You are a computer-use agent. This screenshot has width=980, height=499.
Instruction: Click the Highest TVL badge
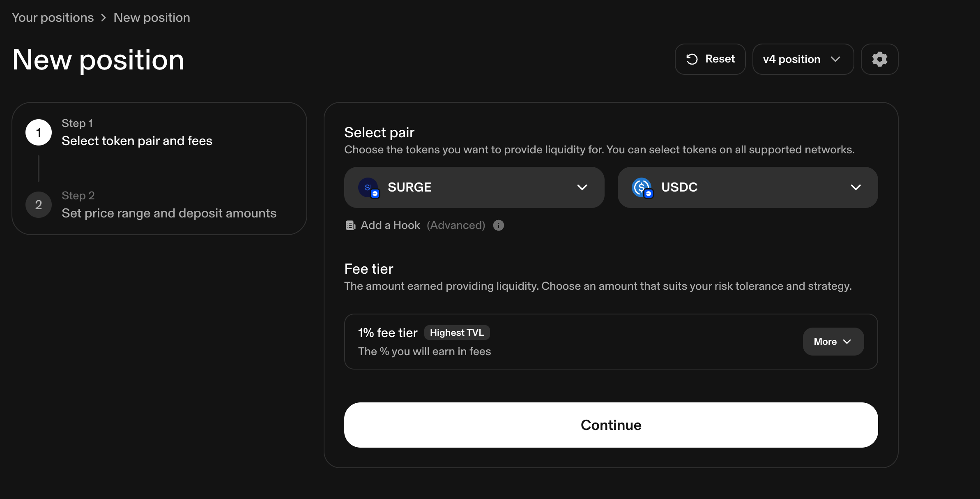pos(457,333)
